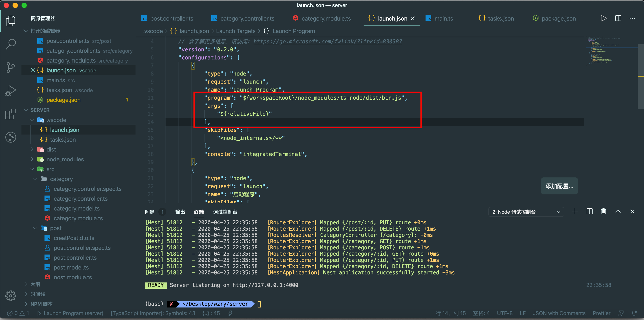Open creatPost.dto.ts in the file tree
This screenshot has width=644, height=320.
(x=74, y=238)
